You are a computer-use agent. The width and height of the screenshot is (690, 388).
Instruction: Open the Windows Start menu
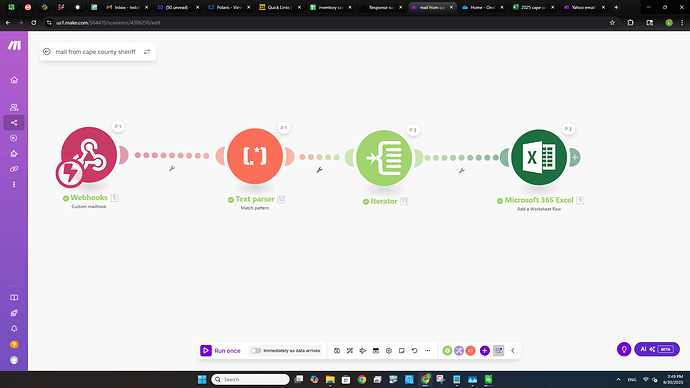[x=202, y=379]
